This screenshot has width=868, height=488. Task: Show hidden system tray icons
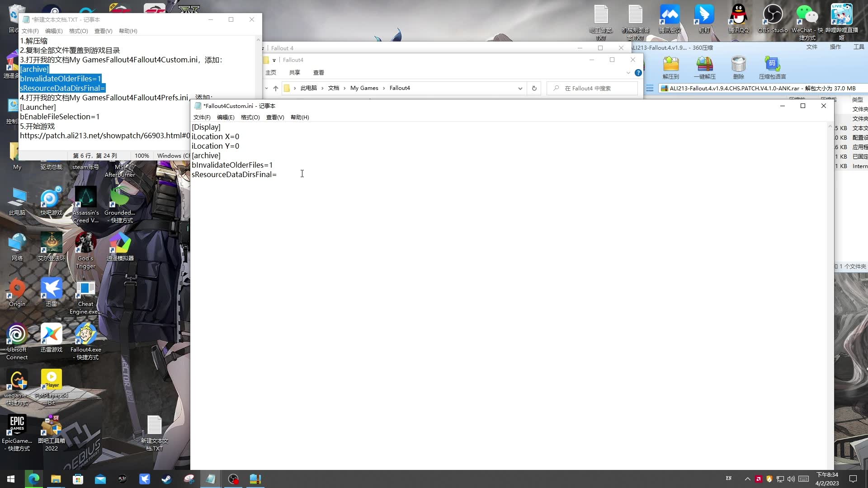[747, 479]
